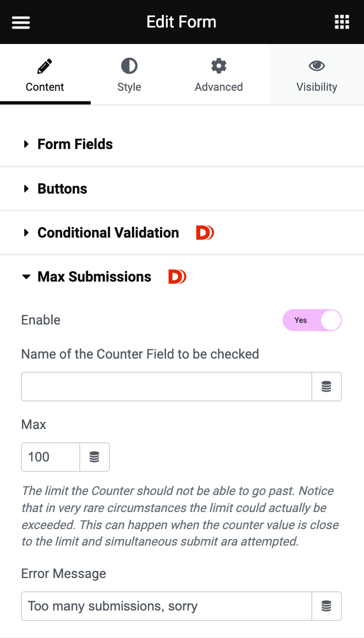
Task: Open dynamic tags for the Error Message
Action: [x=327, y=606]
